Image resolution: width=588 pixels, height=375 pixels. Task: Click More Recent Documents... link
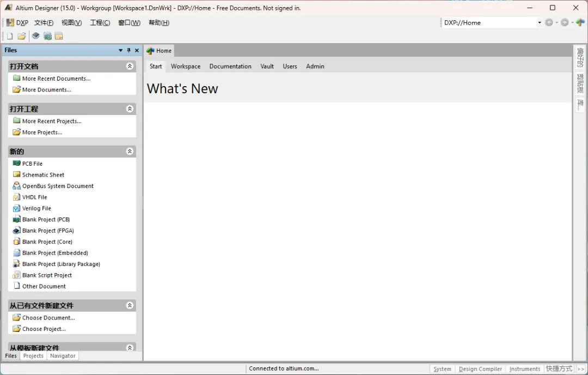[x=56, y=78]
